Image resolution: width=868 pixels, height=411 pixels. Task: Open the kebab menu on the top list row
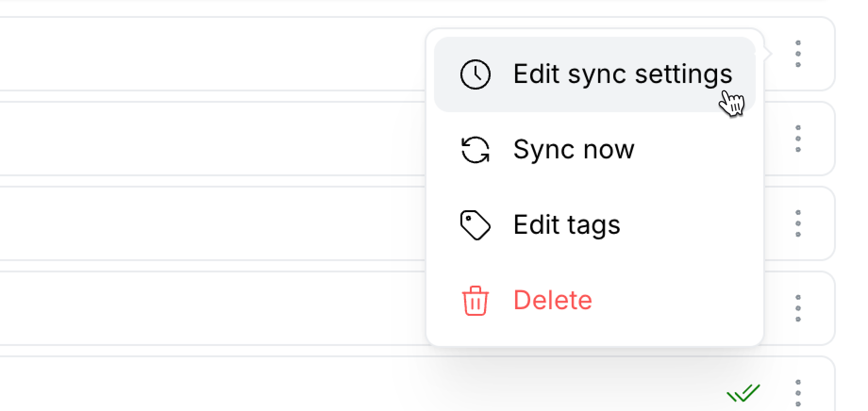(798, 54)
